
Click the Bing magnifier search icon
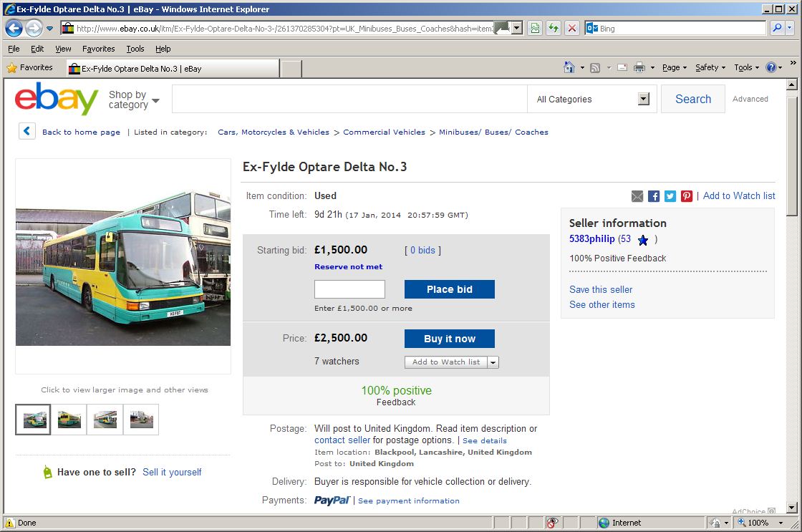point(777,28)
